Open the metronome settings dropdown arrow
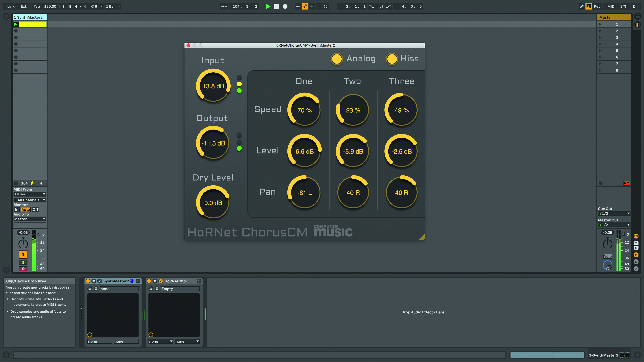Screen dimensions: 644x362 [x=102, y=7]
